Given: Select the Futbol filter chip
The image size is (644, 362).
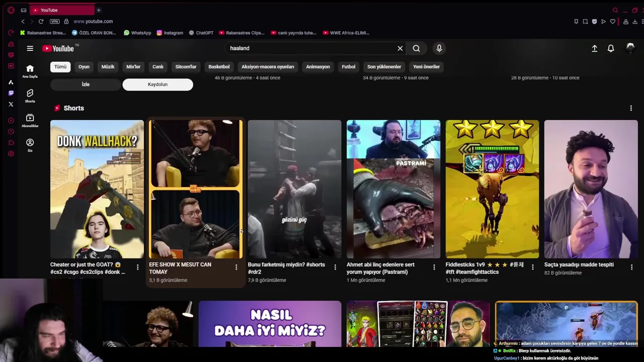Looking at the screenshot, I should [349, 67].
